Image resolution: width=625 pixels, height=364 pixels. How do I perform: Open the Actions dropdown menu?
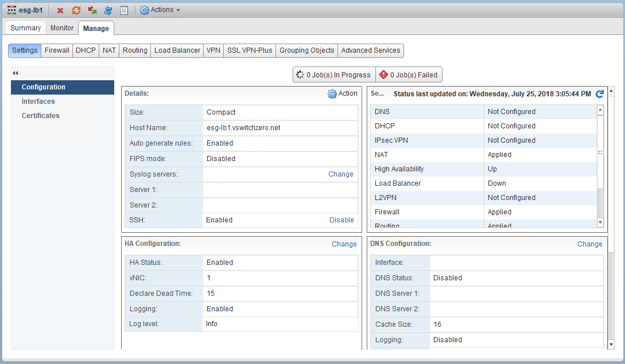[x=160, y=10]
